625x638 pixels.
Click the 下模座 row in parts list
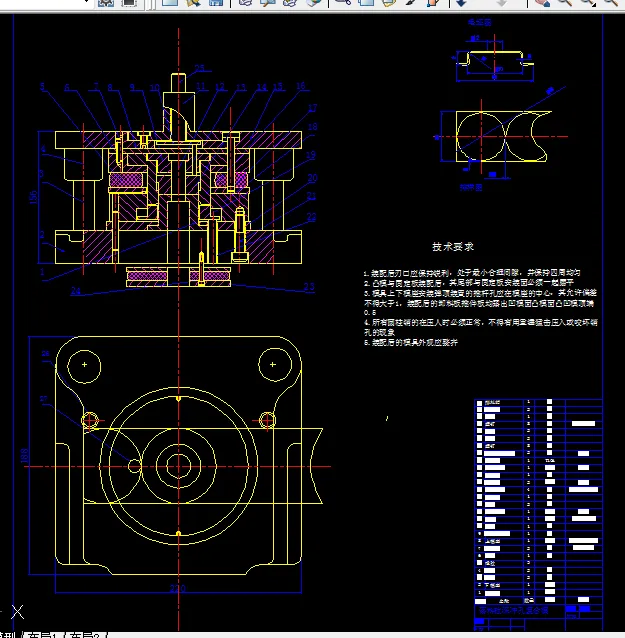538,585
